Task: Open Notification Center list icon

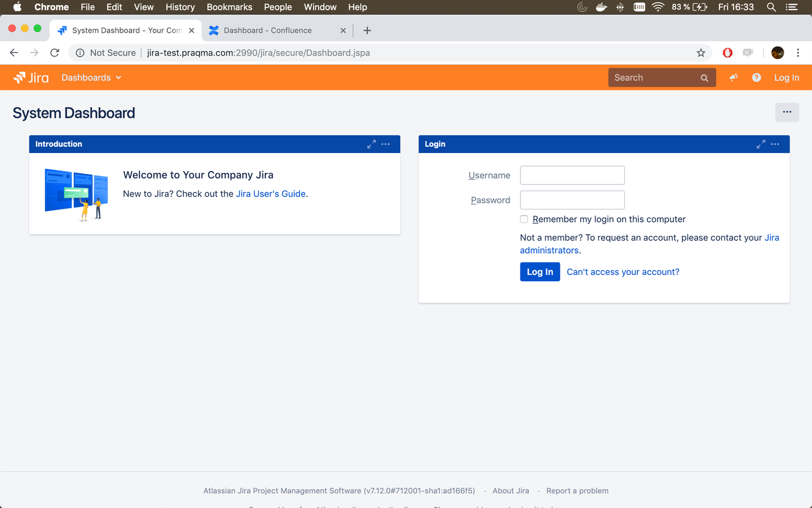Action: coord(792,7)
